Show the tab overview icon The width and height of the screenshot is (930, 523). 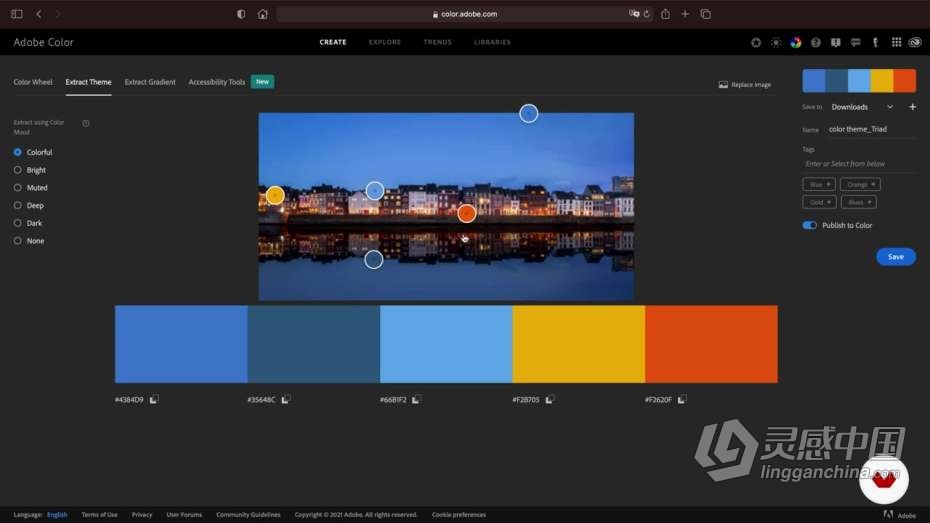coord(705,14)
